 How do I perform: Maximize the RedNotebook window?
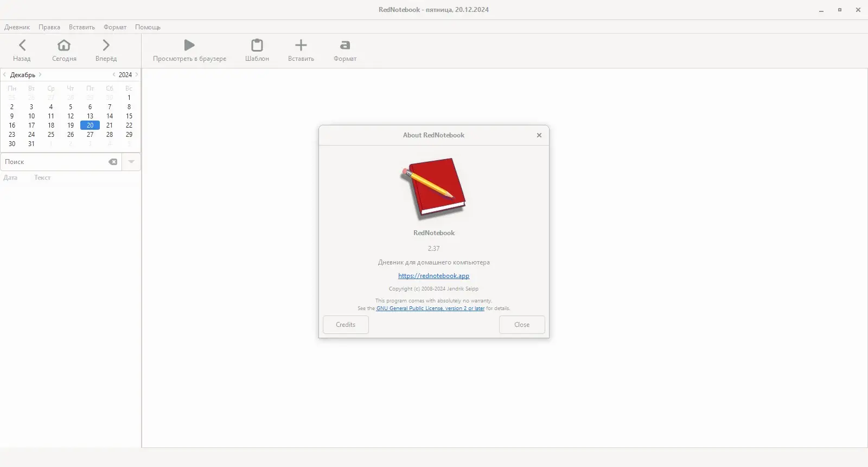840,10
